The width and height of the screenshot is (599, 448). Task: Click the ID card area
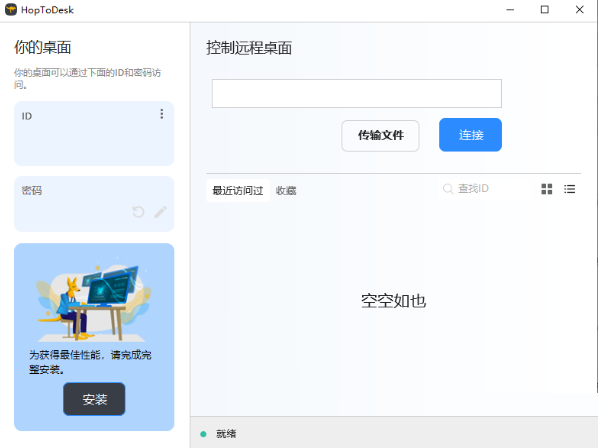point(94,134)
